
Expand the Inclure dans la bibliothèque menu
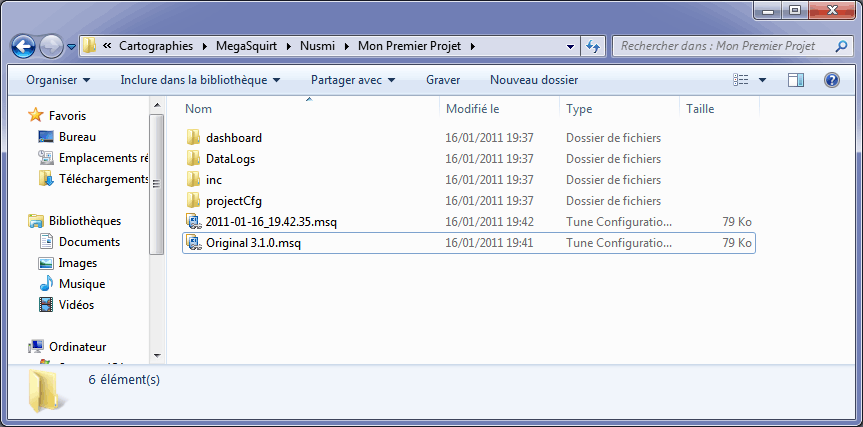click(x=200, y=80)
